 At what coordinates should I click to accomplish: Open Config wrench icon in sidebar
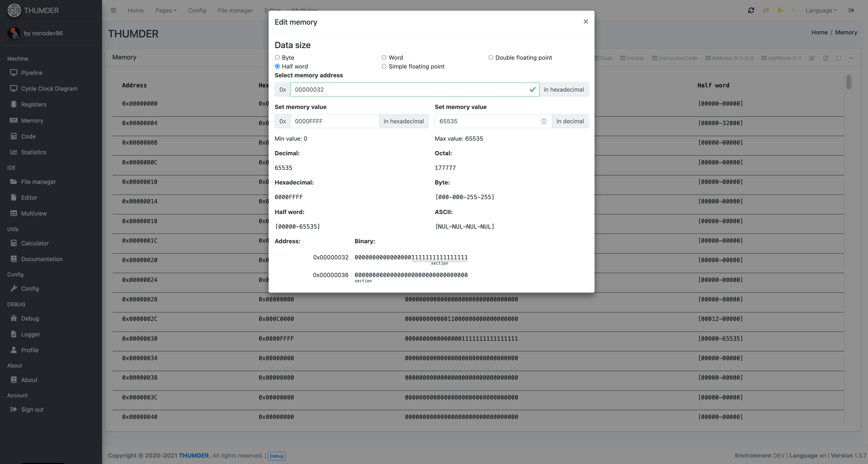click(13, 288)
